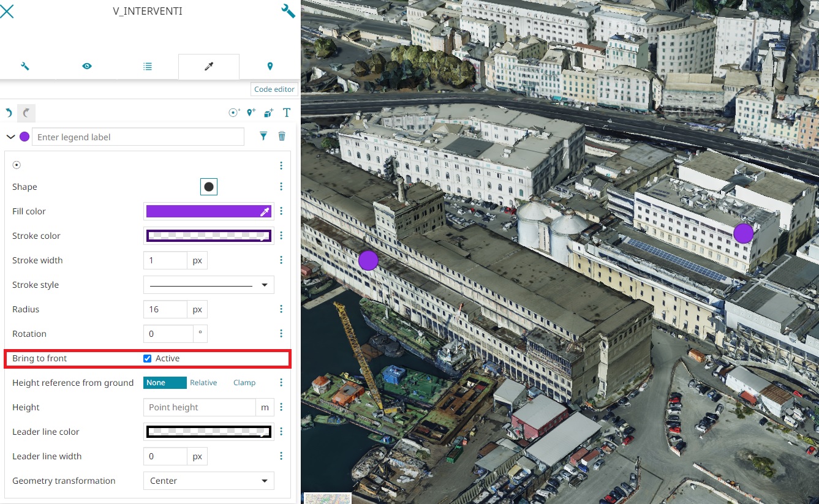Switch to the eye visibility tab

click(87, 67)
